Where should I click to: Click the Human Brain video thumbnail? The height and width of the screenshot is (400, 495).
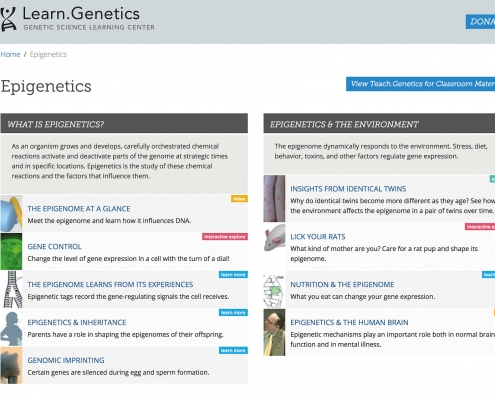click(274, 332)
